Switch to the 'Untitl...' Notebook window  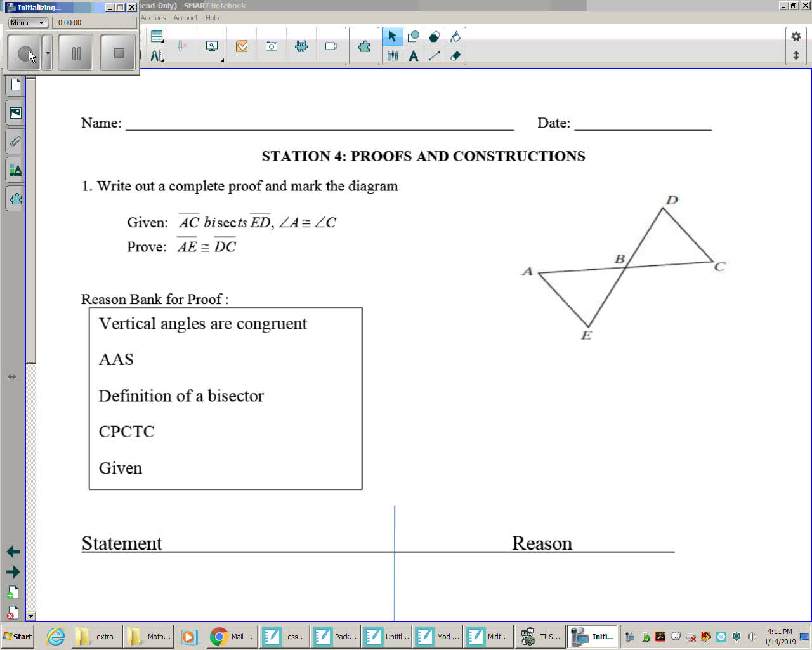[386, 636]
